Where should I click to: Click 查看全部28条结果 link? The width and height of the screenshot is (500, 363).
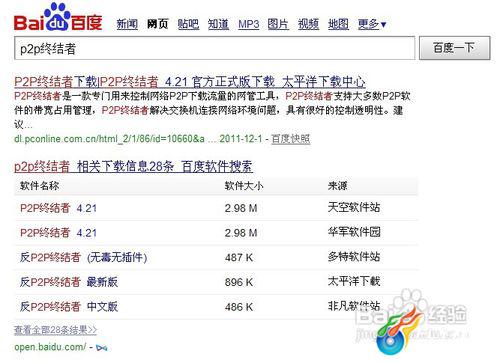pos(55,330)
